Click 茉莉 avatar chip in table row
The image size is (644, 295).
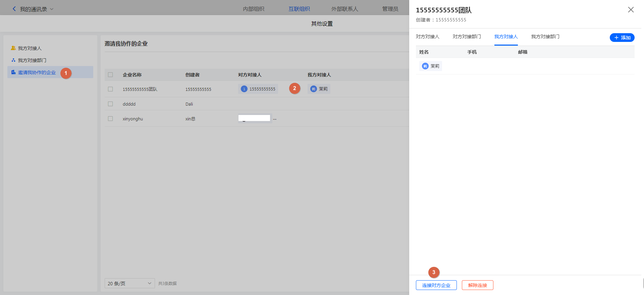click(x=314, y=89)
